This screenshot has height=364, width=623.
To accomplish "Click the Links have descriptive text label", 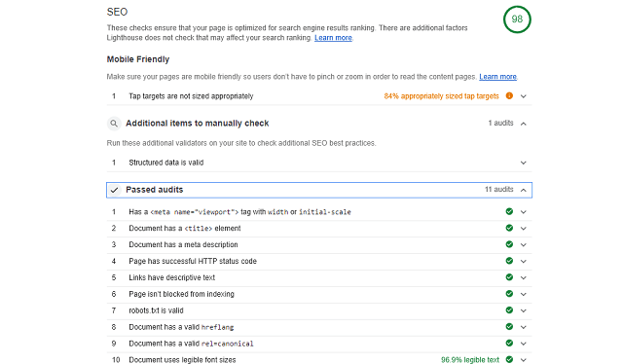I will [171, 277].
